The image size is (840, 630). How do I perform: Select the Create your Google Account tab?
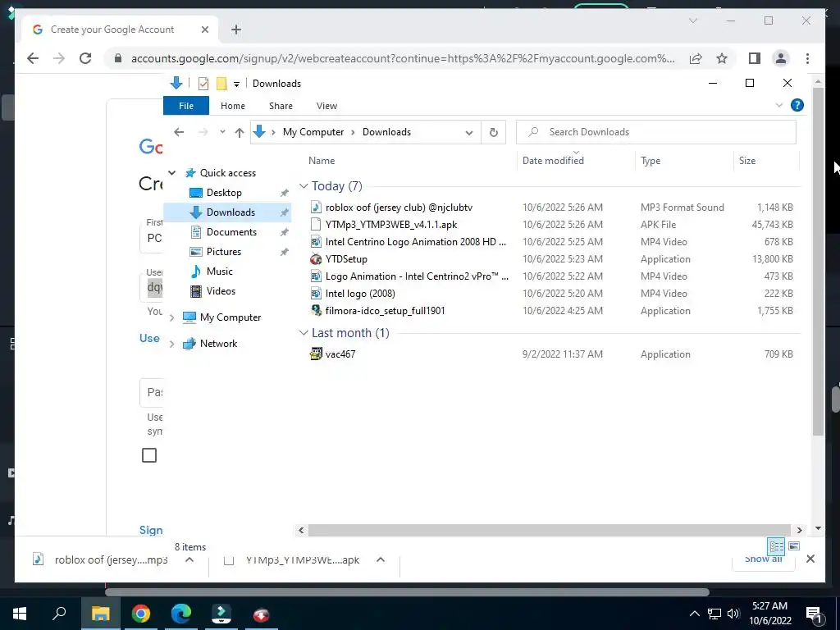click(x=120, y=30)
